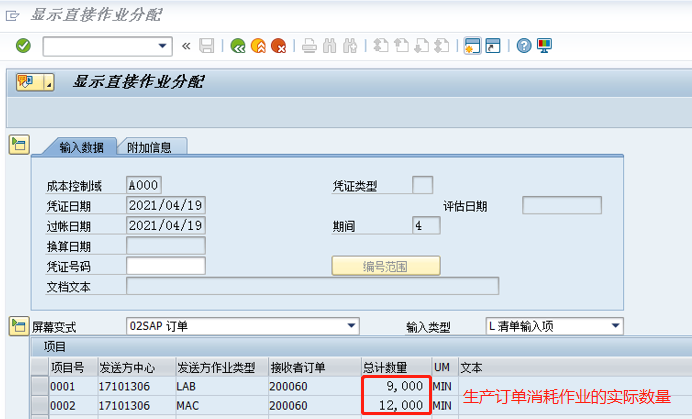
Task: Click the 总计数量 column header
Action: tap(396, 367)
